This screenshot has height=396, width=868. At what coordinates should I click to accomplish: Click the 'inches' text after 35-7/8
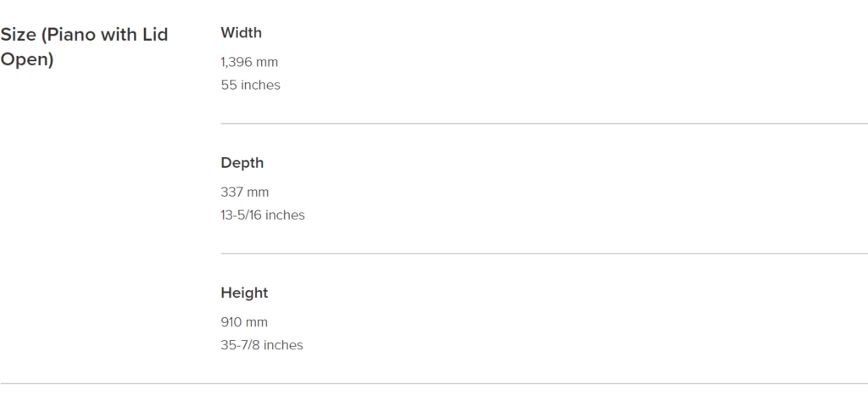(283, 345)
